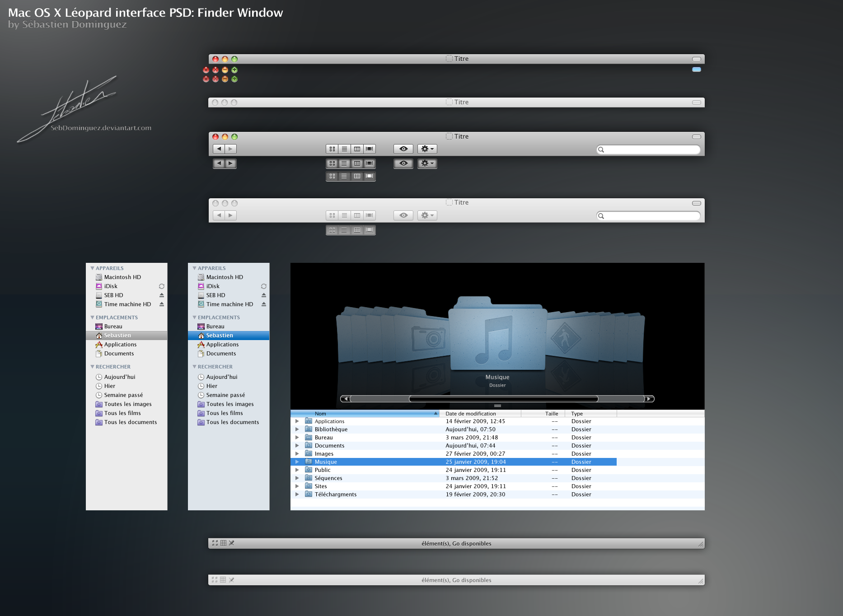The width and height of the screenshot is (843, 616).
Task: Sort by the Type column header
Action: [x=591, y=414]
